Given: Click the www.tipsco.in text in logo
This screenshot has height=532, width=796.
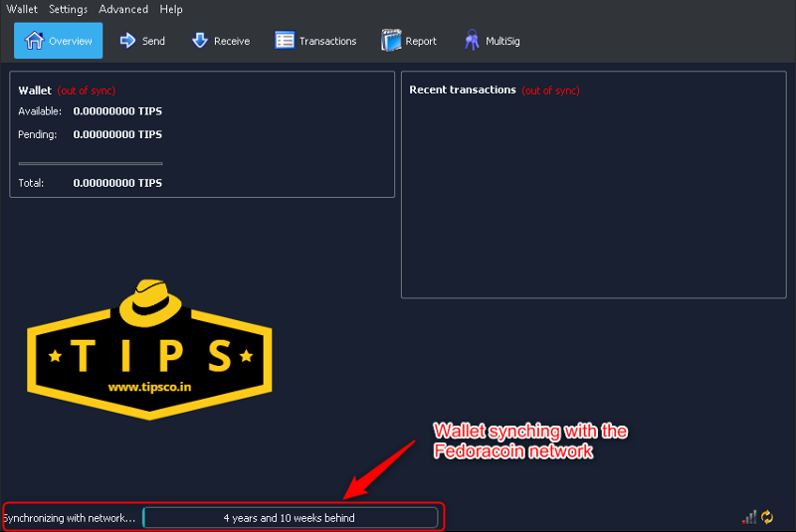Looking at the screenshot, I should (x=150, y=387).
